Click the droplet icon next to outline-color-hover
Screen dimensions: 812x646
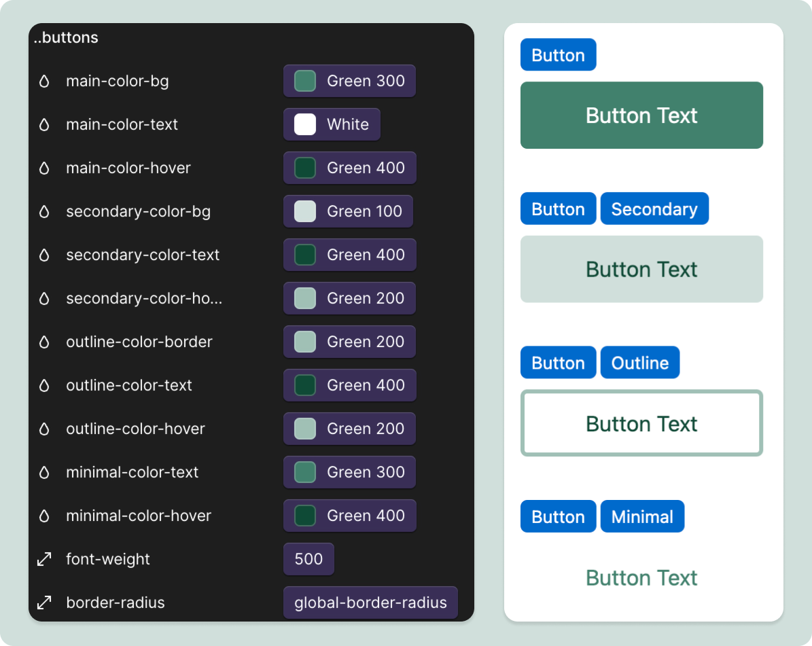click(x=44, y=429)
